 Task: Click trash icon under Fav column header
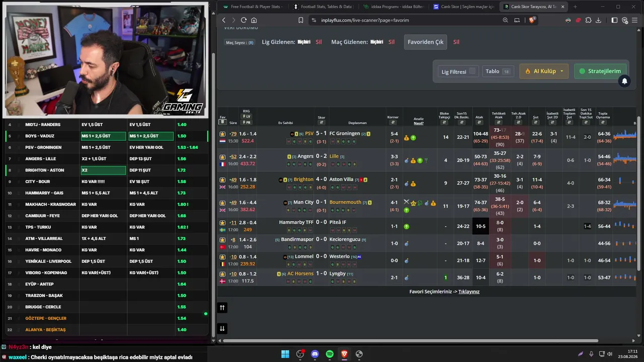(x=222, y=123)
